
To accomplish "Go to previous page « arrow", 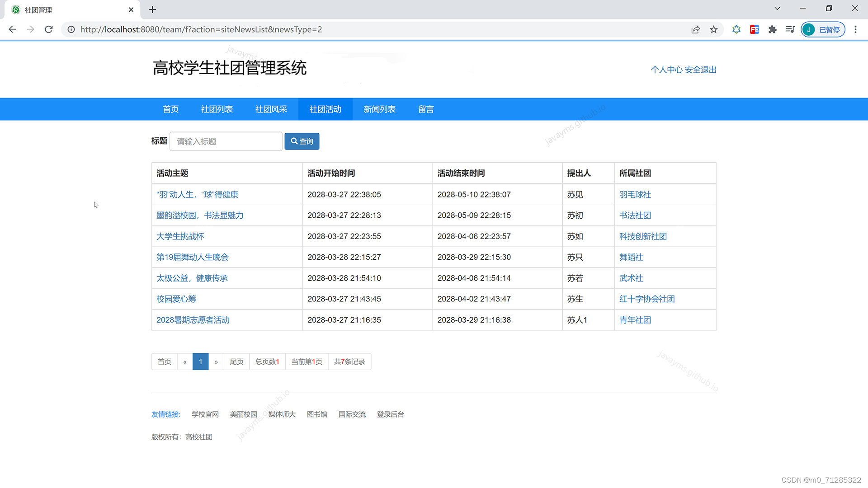I will pos(185,362).
